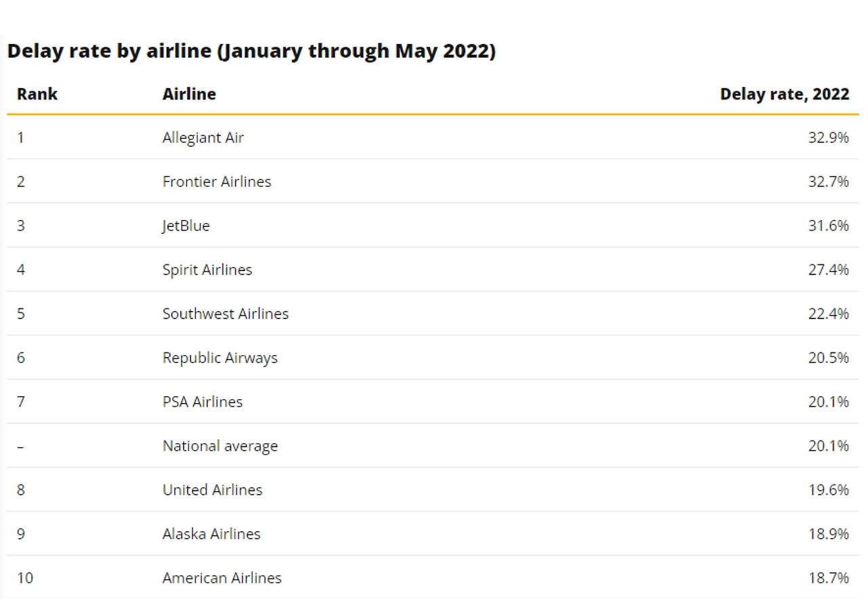Click the PSA Airlines name

pyautogui.click(x=202, y=402)
